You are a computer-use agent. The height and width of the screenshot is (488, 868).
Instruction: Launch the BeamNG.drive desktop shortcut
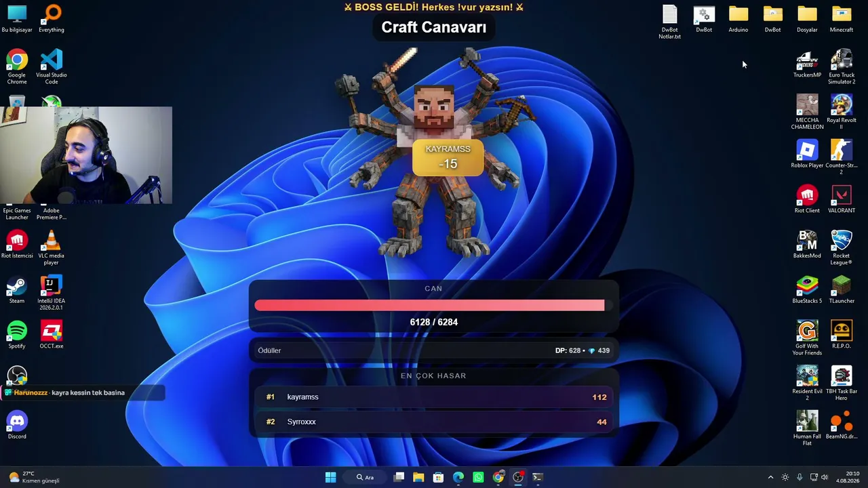click(842, 426)
